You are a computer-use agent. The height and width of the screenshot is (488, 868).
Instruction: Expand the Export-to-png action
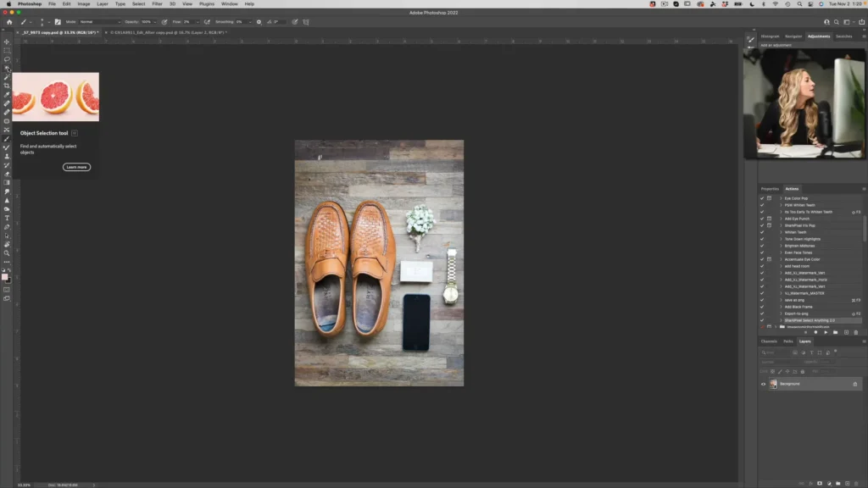(781, 313)
